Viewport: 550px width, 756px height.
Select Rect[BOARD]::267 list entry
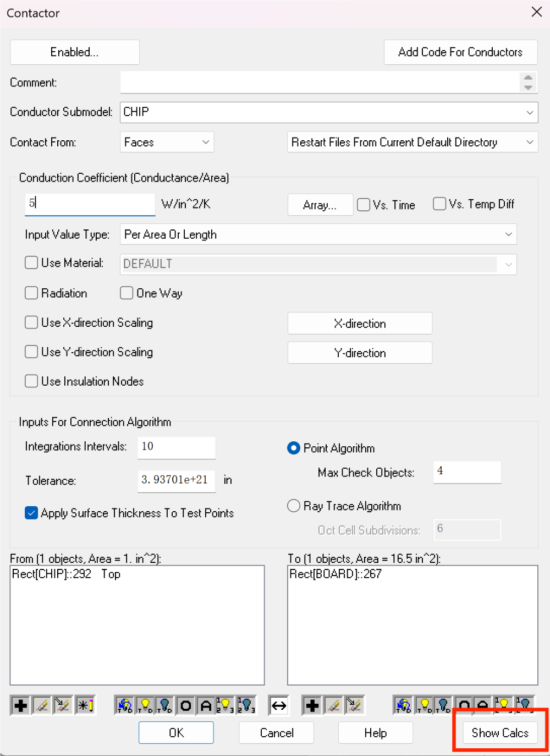pos(335,574)
